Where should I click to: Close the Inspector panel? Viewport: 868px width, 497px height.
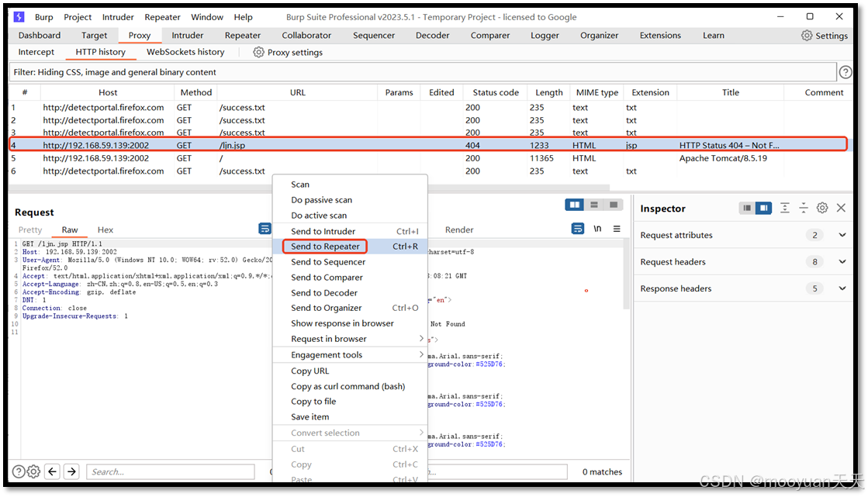pyautogui.click(x=841, y=208)
